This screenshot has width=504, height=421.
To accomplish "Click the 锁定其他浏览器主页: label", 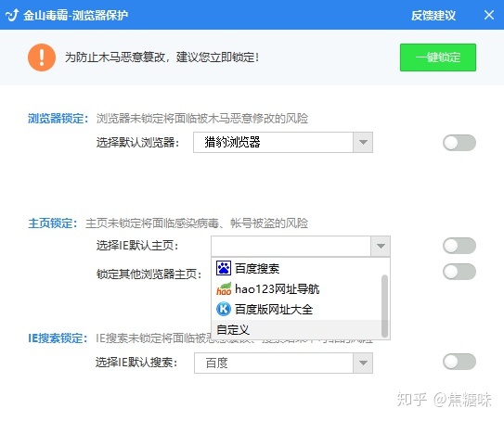I will 149,274.
